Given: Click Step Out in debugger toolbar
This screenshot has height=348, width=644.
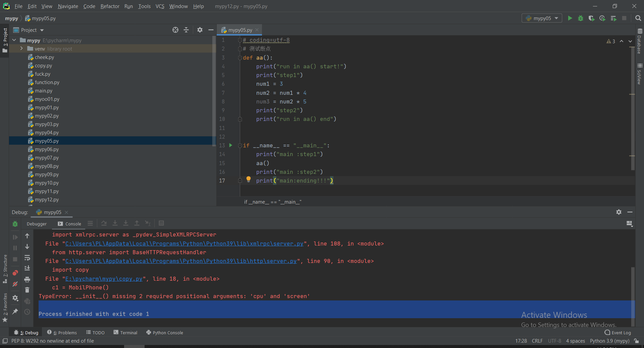Looking at the screenshot, I should 137,223.
